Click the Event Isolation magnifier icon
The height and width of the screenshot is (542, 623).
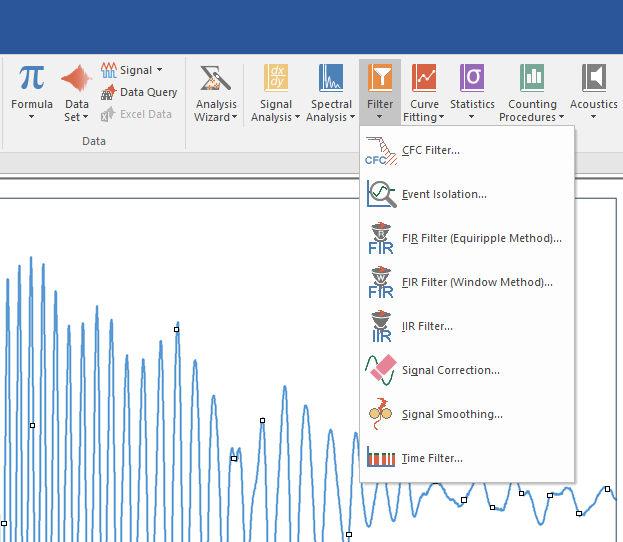(381, 194)
